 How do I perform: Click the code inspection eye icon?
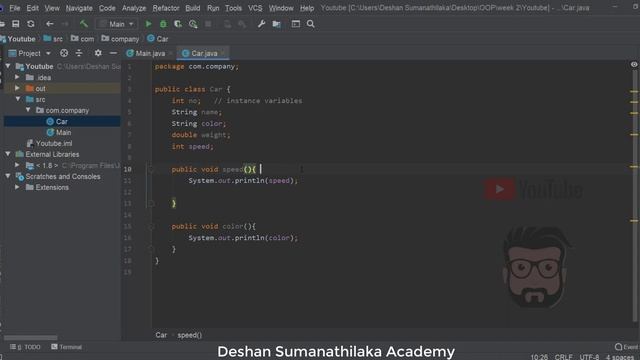click(x=634, y=64)
